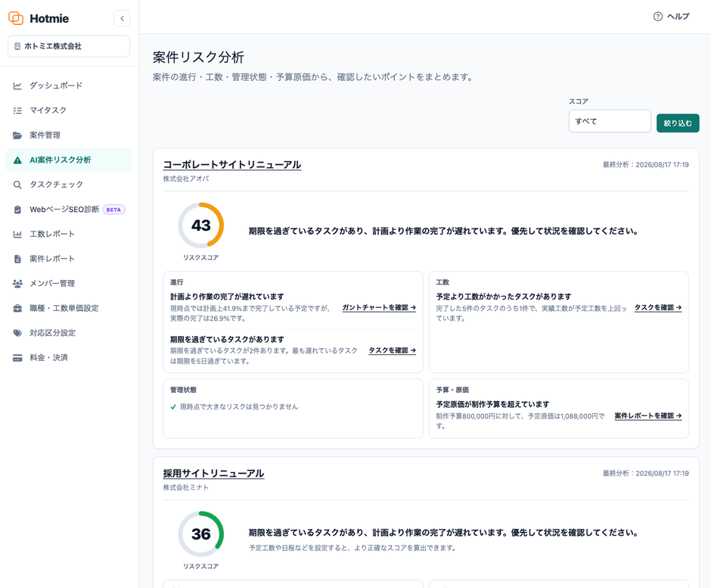The image size is (711, 588).
Task: Open 職種・工数単価設定 in the sidebar
Action: click(69, 309)
